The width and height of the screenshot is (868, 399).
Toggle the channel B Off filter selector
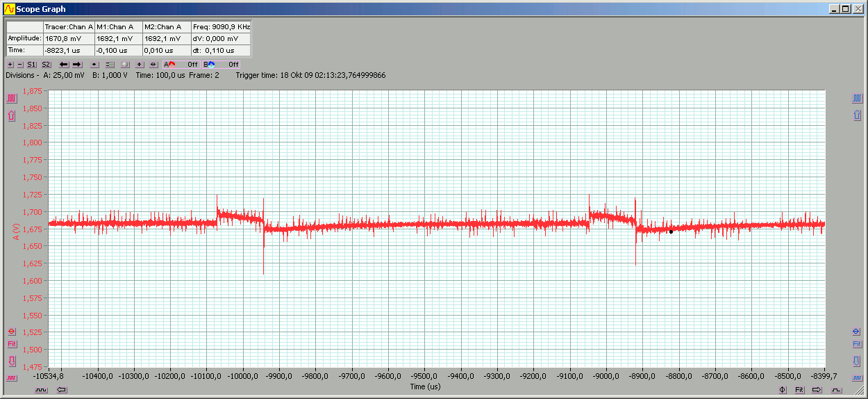[221, 64]
